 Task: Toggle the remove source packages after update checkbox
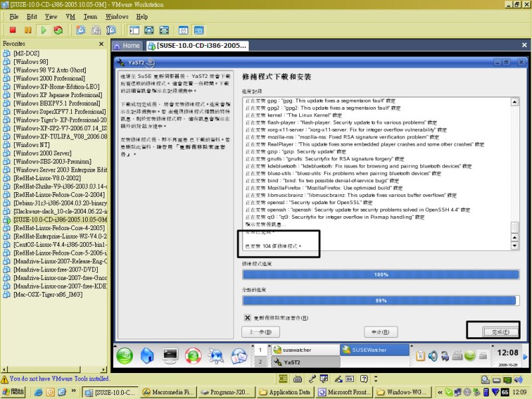pyautogui.click(x=247, y=318)
